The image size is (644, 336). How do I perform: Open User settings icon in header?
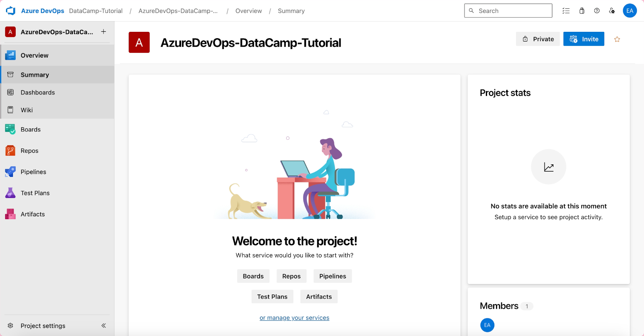point(612,11)
